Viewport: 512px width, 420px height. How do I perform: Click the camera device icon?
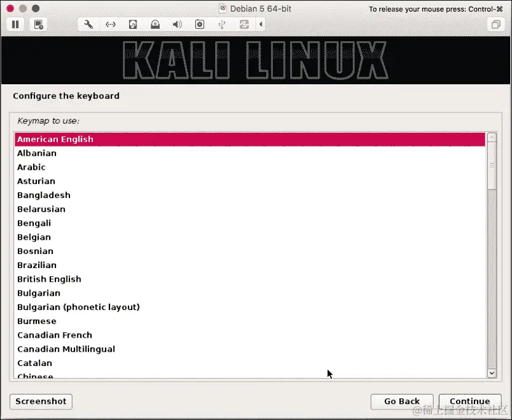click(x=200, y=25)
